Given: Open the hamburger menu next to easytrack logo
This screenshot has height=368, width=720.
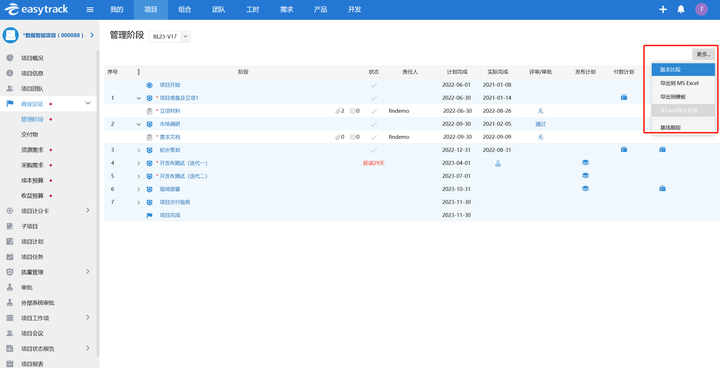Looking at the screenshot, I should point(90,10).
